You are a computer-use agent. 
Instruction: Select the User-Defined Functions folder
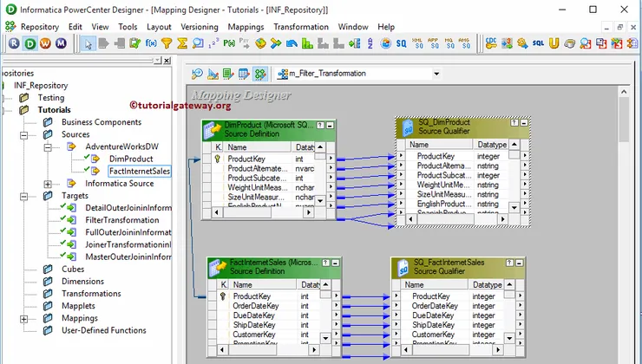[104, 330]
